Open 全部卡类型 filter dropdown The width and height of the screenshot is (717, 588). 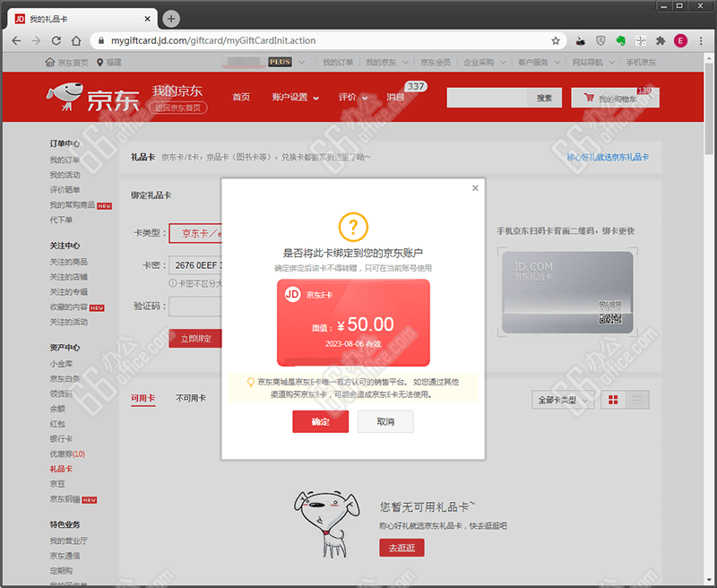pos(563,400)
